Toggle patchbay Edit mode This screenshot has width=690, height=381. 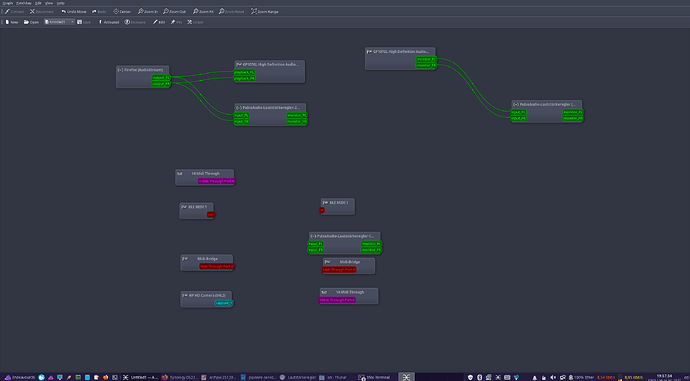[159, 22]
